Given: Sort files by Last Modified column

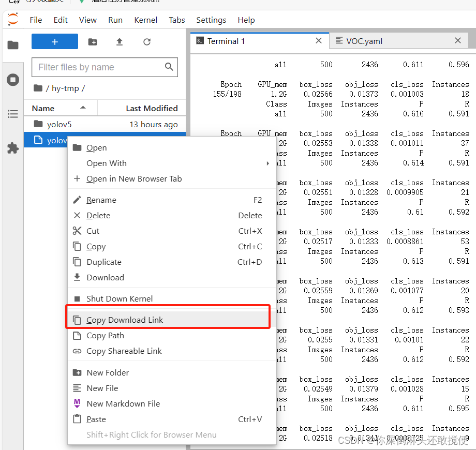Looking at the screenshot, I should pos(151,108).
